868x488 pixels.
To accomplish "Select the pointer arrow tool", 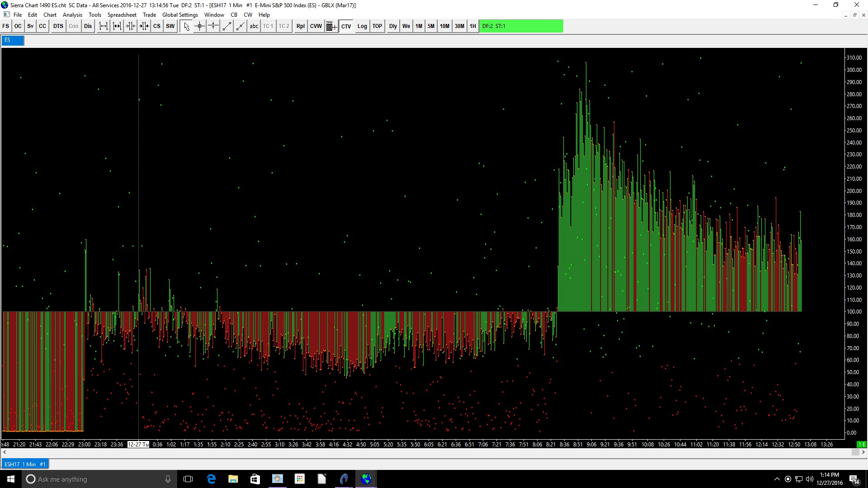I will pos(186,26).
